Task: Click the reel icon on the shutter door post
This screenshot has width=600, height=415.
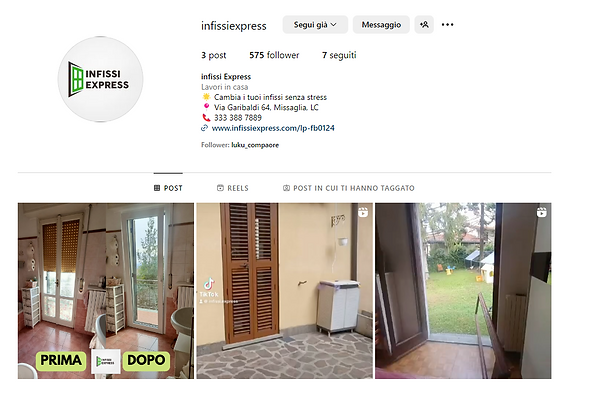Action: click(x=363, y=212)
